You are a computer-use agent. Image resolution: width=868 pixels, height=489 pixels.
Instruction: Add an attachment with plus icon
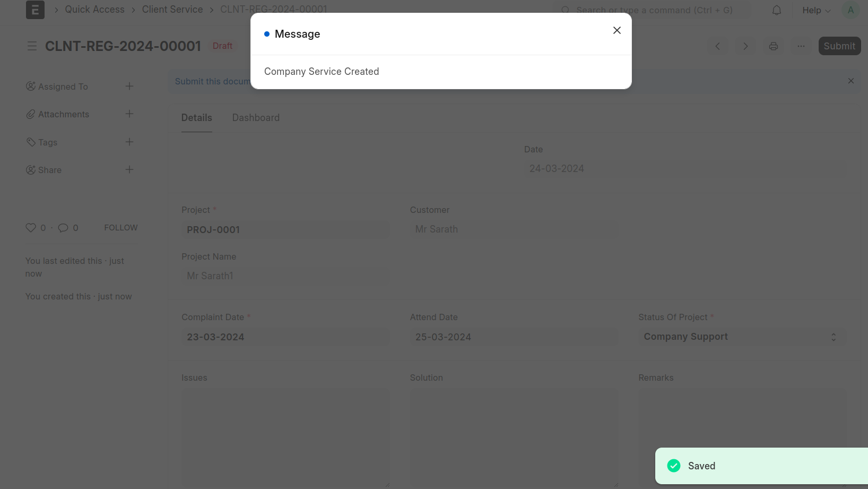tap(129, 114)
